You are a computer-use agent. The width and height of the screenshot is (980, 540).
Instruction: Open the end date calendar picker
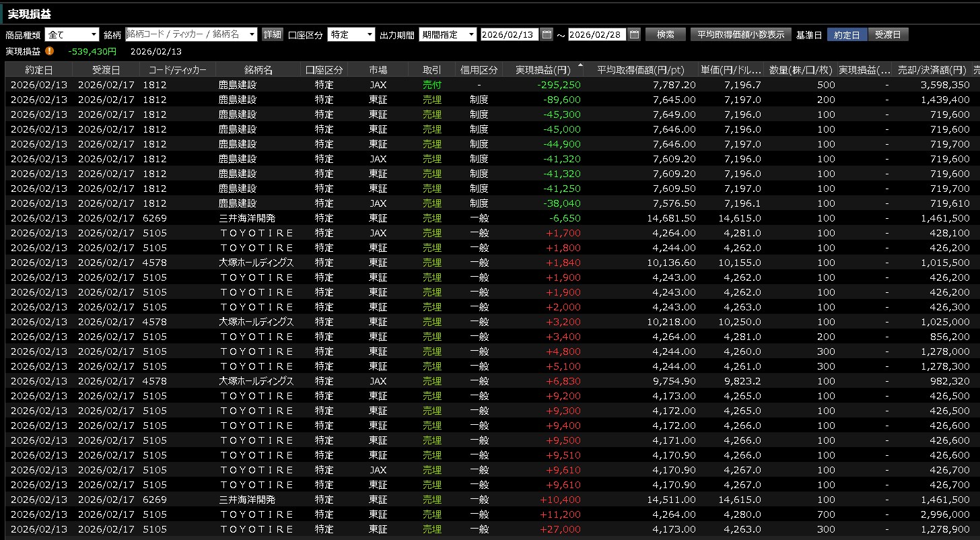pyautogui.click(x=634, y=34)
